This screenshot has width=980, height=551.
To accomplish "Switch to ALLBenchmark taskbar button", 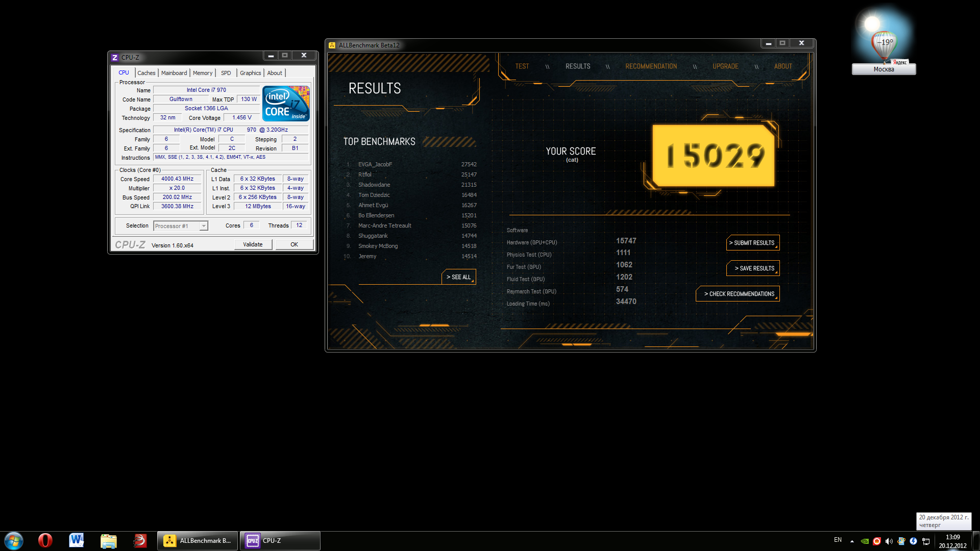I will click(x=198, y=541).
